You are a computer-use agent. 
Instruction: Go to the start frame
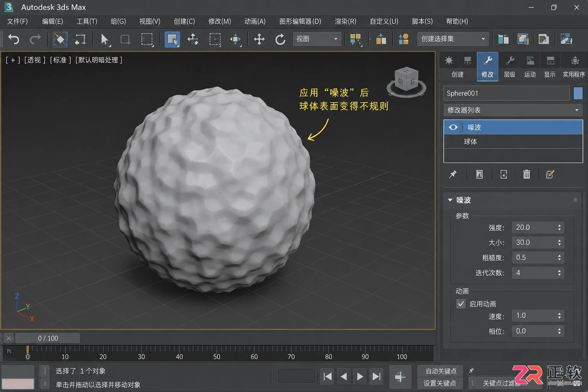tap(327, 376)
